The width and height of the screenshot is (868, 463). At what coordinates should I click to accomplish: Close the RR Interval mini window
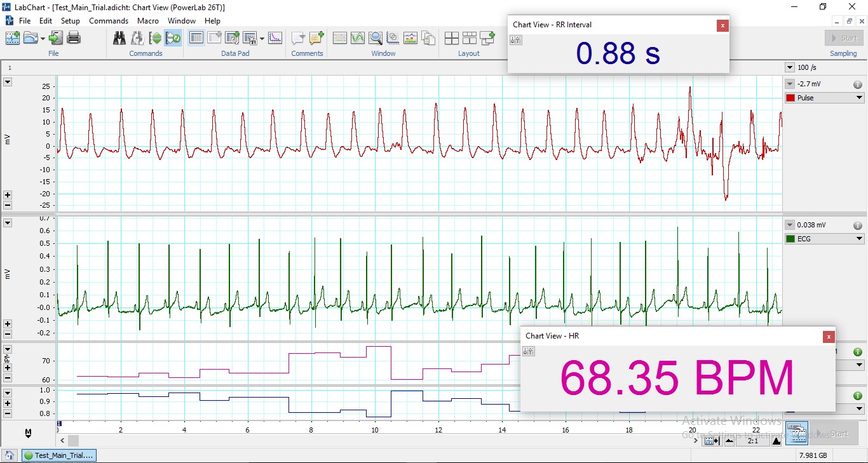[x=722, y=25]
